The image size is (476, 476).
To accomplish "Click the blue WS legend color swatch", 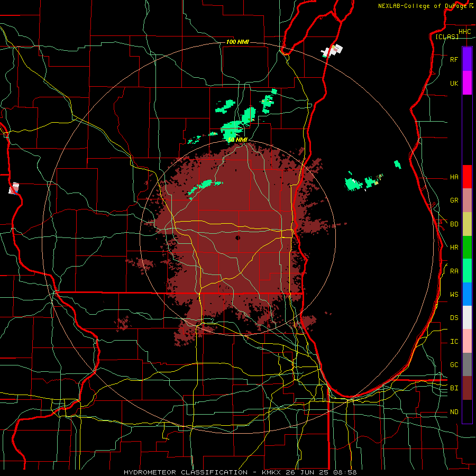I will pos(467,294).
